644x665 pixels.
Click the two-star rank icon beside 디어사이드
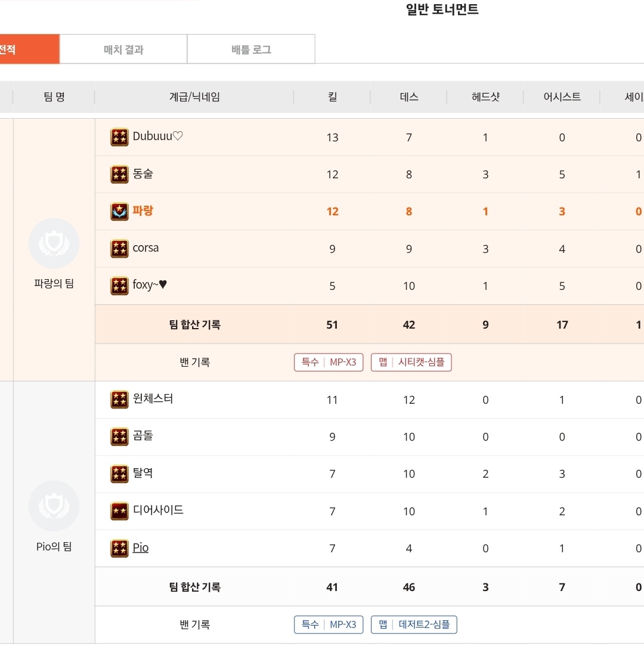119,511
